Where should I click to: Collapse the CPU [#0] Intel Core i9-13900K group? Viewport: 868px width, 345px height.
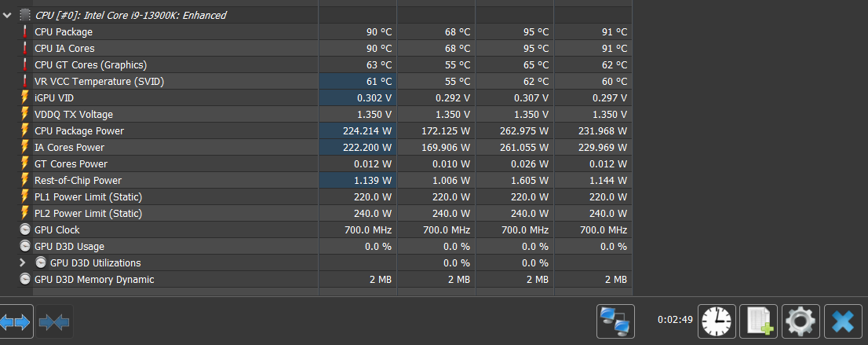coord(8,15)
